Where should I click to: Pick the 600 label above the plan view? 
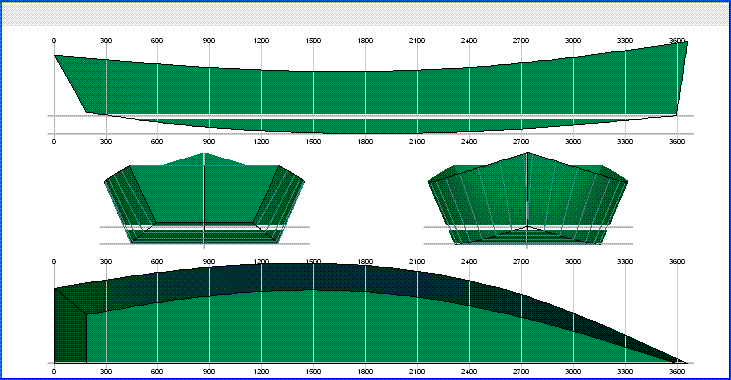coord(157,262)
